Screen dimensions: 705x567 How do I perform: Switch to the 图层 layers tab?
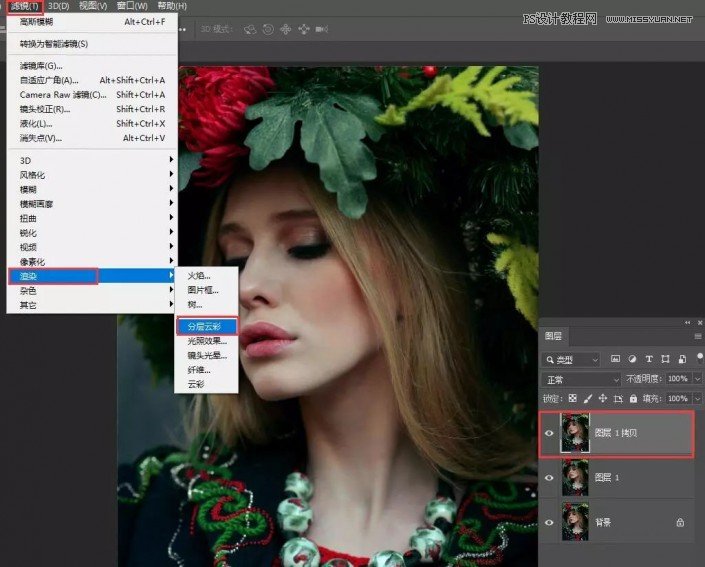pyautogui.click(x=553, y=336)
